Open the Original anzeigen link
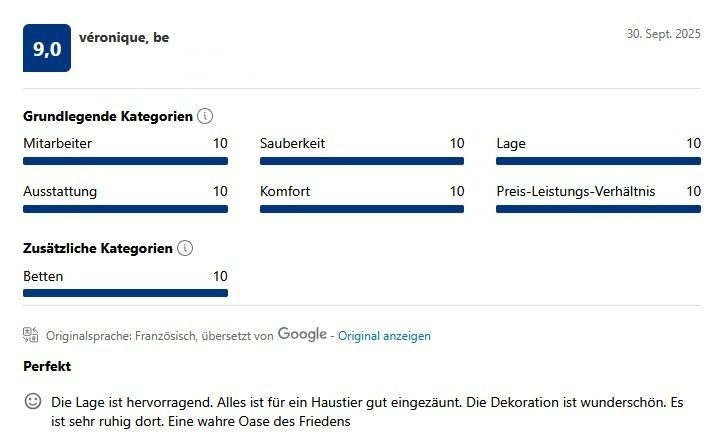 tap(384, 336)
